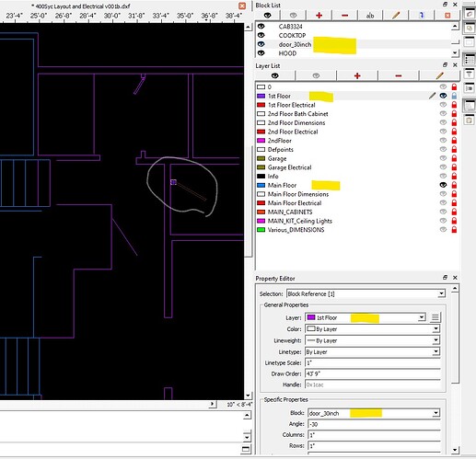Screen dimensions: 476x459
Task: Open the Layer dropdown in Property Editor
Action: tap(366, 317)
